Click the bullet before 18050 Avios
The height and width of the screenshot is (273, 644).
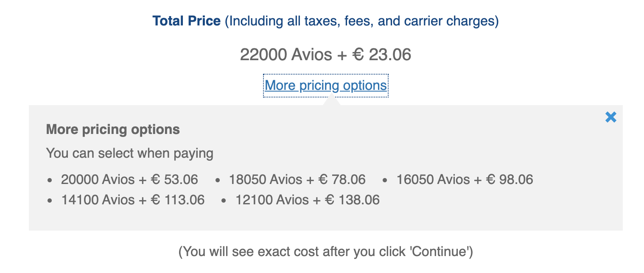(218, 181)
